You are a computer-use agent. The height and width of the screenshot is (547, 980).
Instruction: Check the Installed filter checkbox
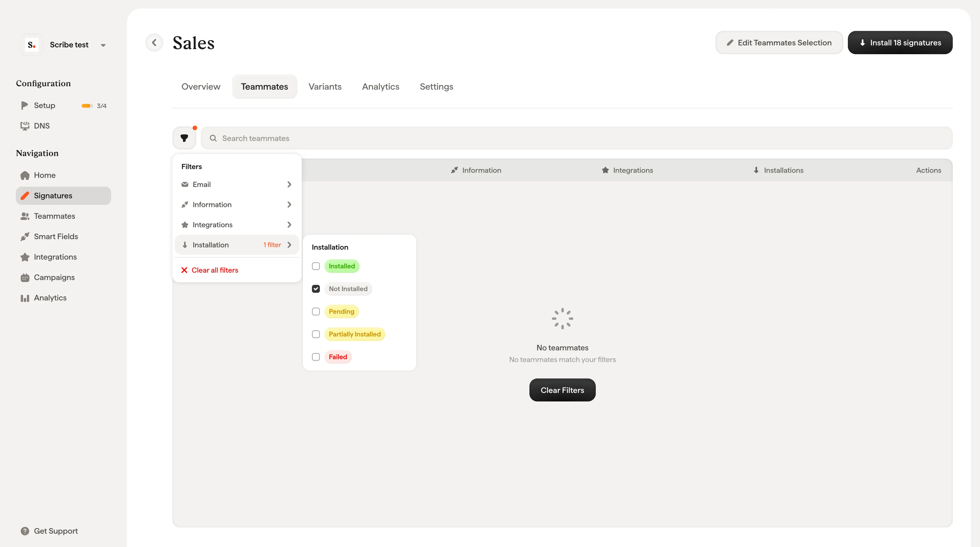coord(316,266)
